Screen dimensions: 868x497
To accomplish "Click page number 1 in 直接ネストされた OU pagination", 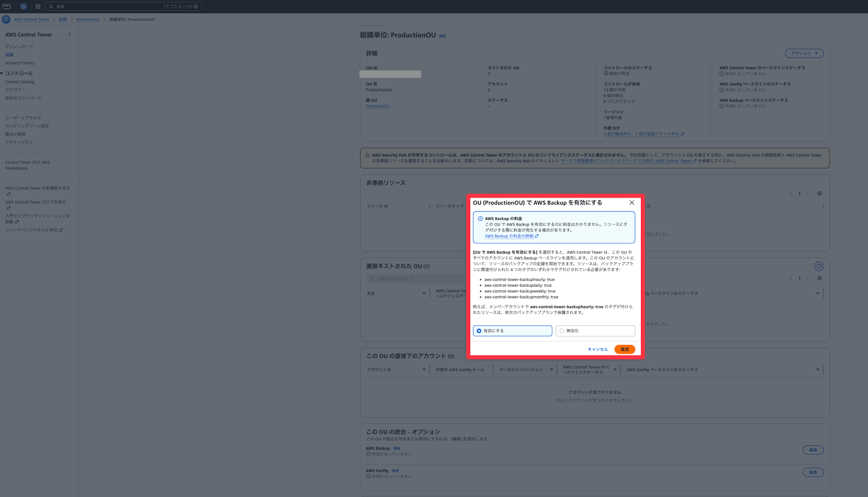I will (799, 278).
